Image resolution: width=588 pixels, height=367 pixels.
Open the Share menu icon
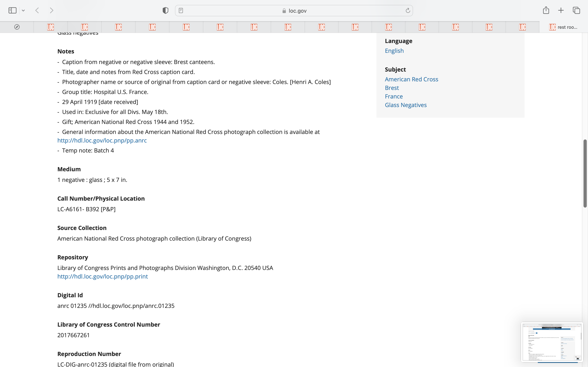(546, 10)
